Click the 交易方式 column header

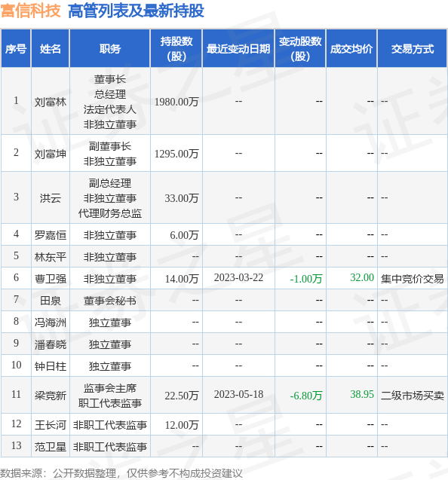pos(413,49)
